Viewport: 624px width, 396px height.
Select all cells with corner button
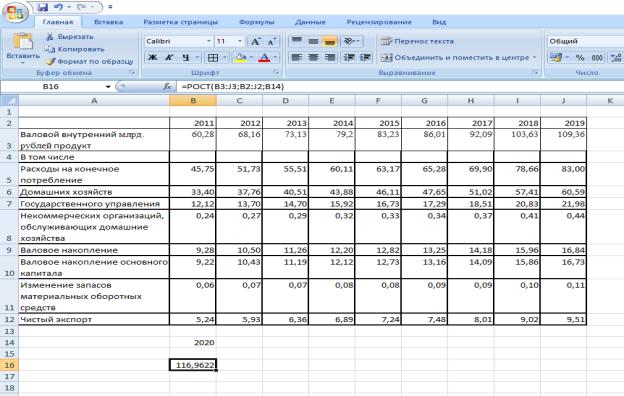point(10,100)
